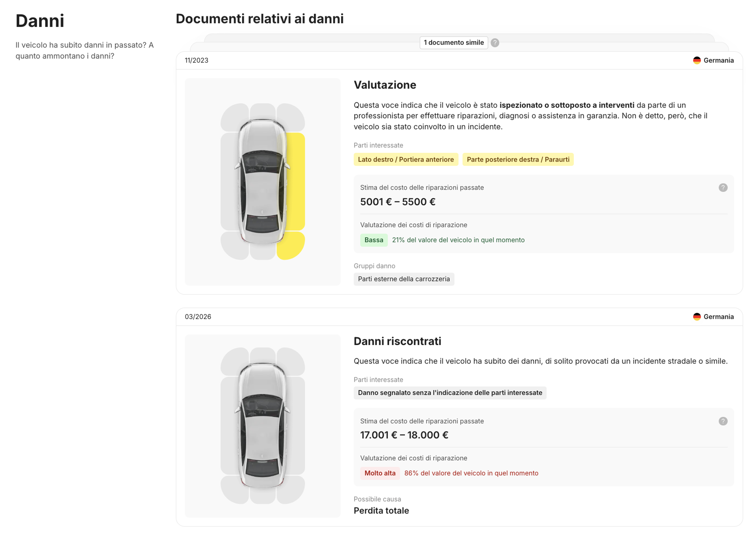Click German flag icon on 11/2023 record
Viewport: 756px width, 537px height.
pos(697,60)
